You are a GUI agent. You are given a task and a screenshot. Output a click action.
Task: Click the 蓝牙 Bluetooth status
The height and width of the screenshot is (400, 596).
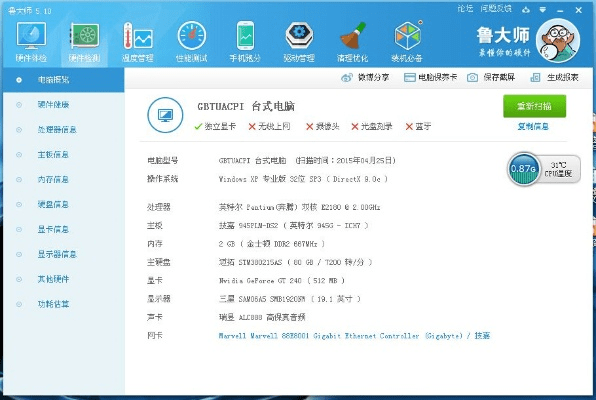(x=418, y=127)
